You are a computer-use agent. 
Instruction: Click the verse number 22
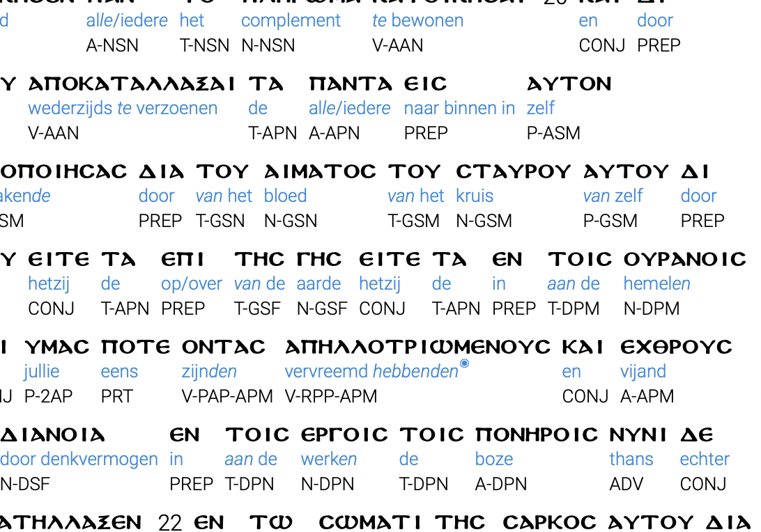(x=169, y=523)
